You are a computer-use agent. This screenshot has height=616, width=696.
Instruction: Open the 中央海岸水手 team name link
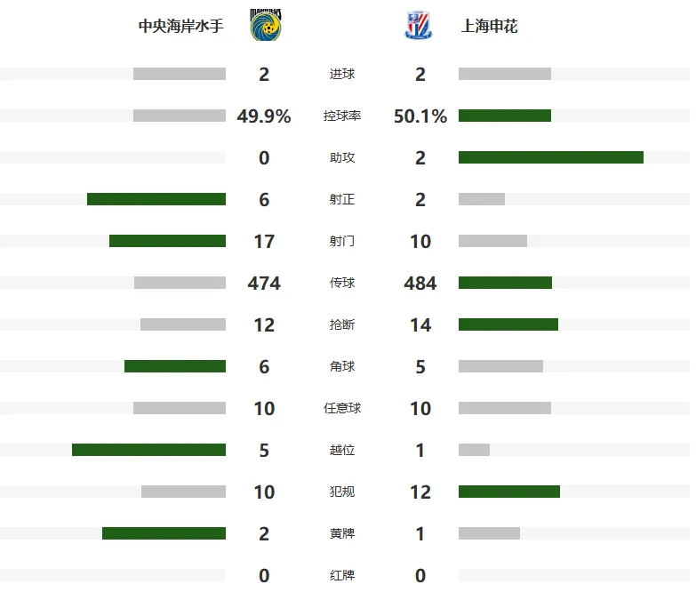coord(180,26)
